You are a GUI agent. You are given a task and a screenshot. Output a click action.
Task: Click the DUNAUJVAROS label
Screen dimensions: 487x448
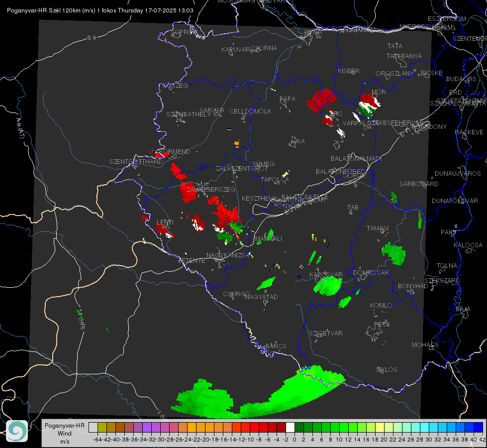pos(458,174)
